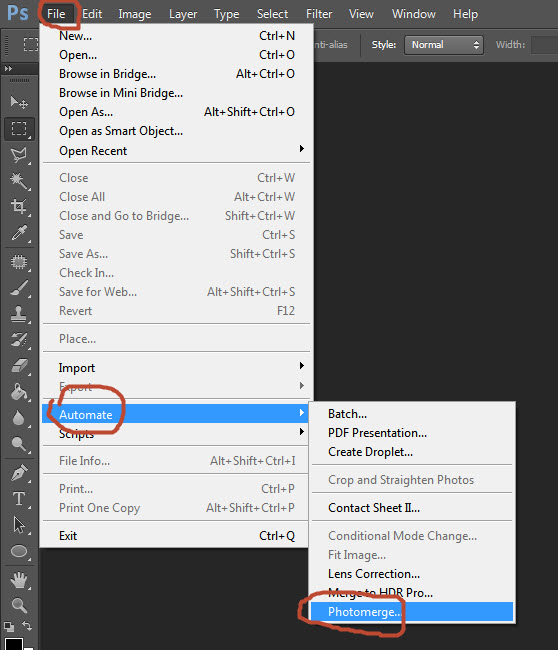Screen dimensions: 558x650
Task: Open the Filter menu
Action: tap(319, 14)
